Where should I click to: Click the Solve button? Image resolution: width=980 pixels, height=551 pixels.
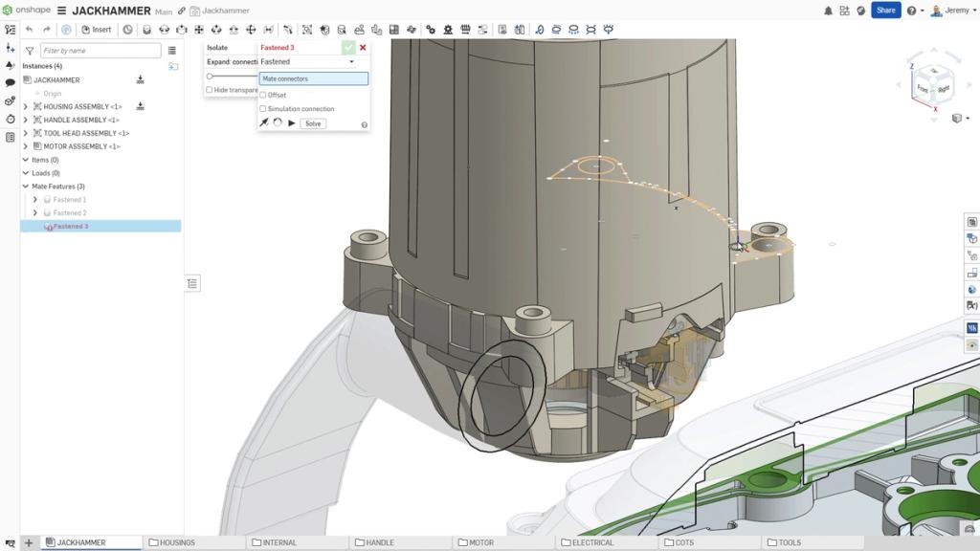312,122
